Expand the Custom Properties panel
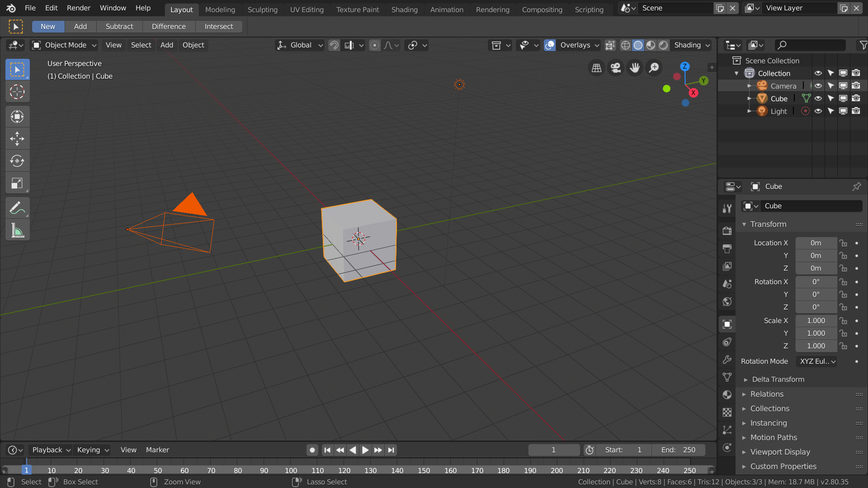Screen dimensions: 868x488 click(x=783, y=467)
